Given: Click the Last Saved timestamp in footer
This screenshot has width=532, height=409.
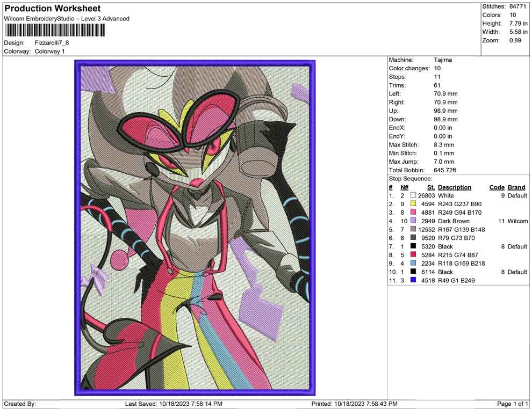Looking at the screenshot, I should pos(174,404).
